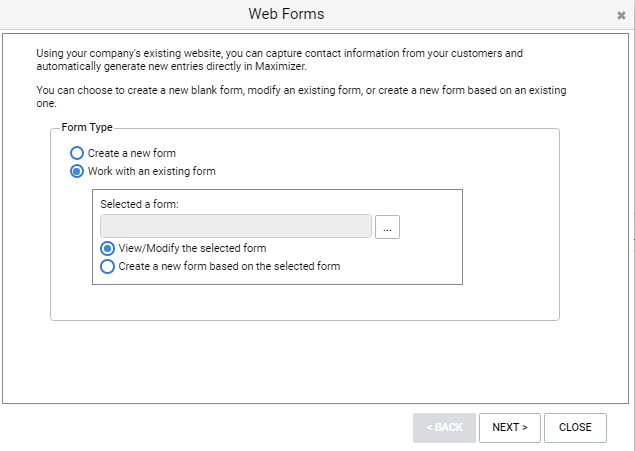
Task: Click the "Create a new form" label text
Action: pyautogui.click(x=132, y=153)
